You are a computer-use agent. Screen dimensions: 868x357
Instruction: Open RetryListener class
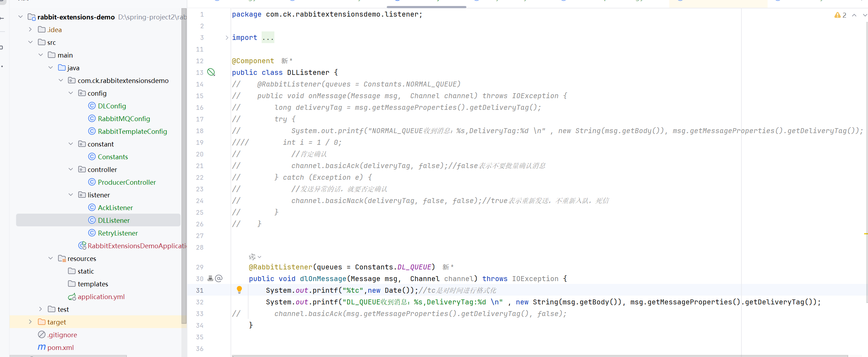(118, 233)
